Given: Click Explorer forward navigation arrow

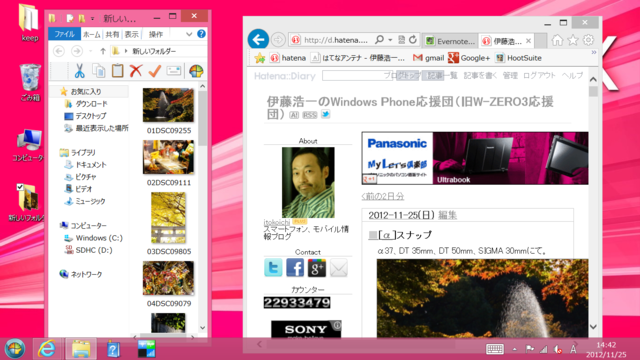Looking at the screenshot, I should [x=76, y=51].
